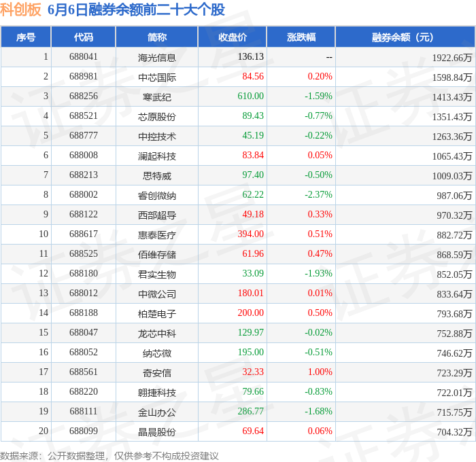The width and height of the screenshot is (476, 462).
Task: Click the closing price 129.97
Action: 250,332
